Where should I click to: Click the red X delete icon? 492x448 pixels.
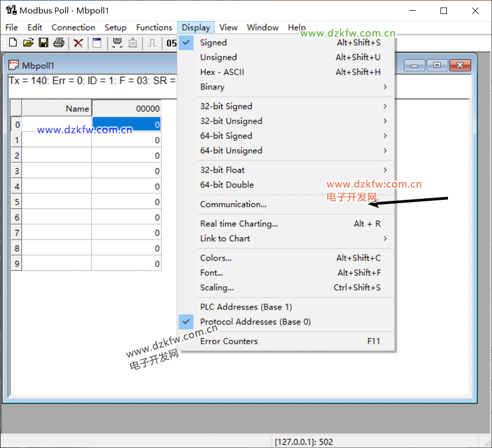(78, 43)
